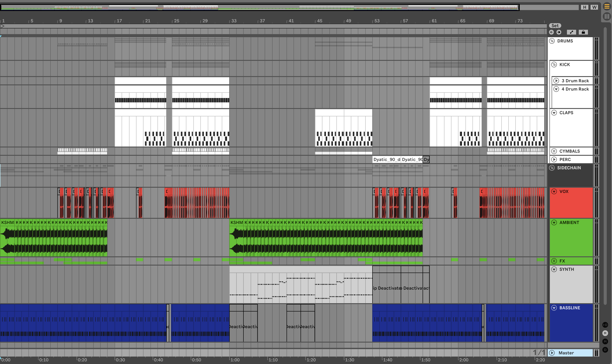Toggle automation mode button
This screenshot has height=364, width=612.
(x=571, y=32)
